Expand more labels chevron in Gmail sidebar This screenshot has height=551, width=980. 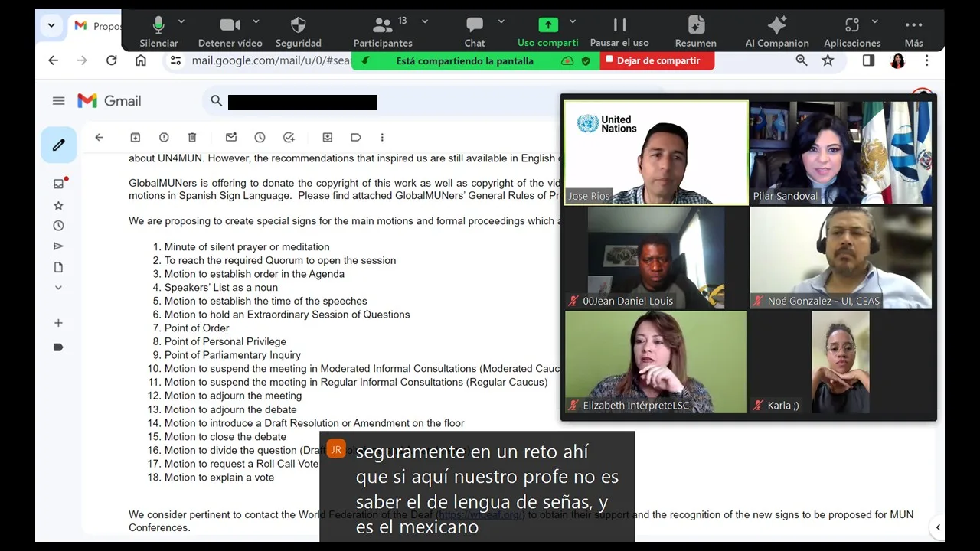pos(58,288)
